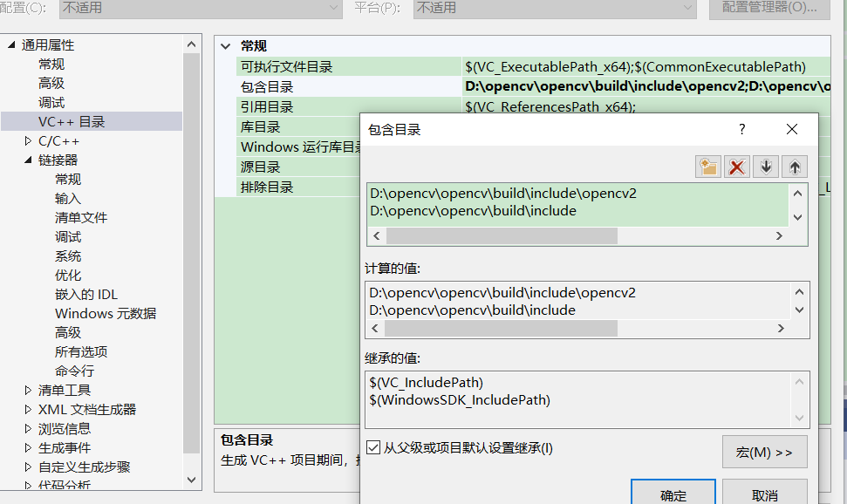Image resolution: width=847 pixels, height=504 pixels.
Task: Open the 平台 dropdown
Action: click(555, 8)
